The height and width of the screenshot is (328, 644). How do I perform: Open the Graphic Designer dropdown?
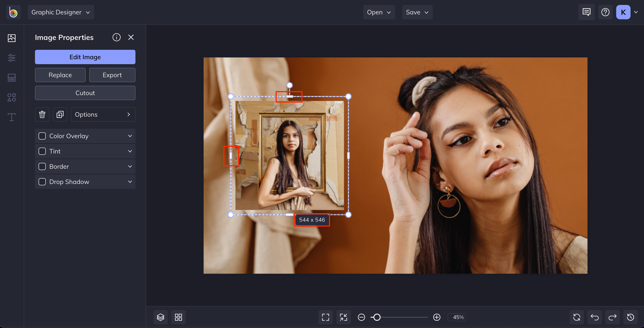tap(61, 12)
